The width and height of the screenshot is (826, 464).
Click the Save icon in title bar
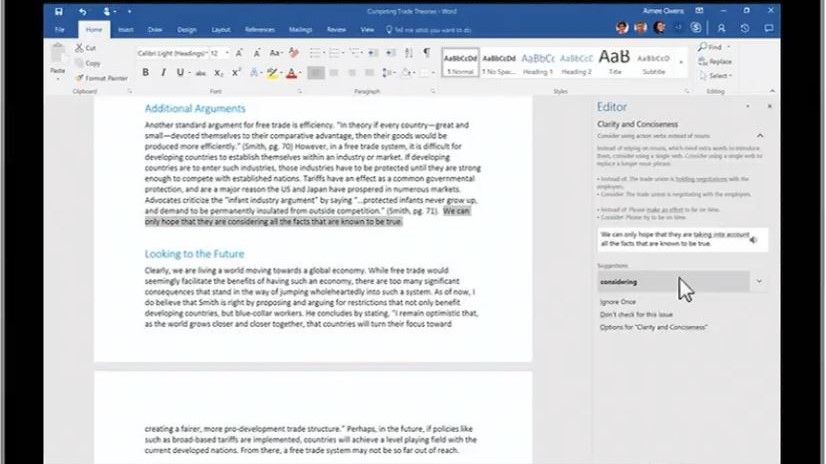coord(58,11)
